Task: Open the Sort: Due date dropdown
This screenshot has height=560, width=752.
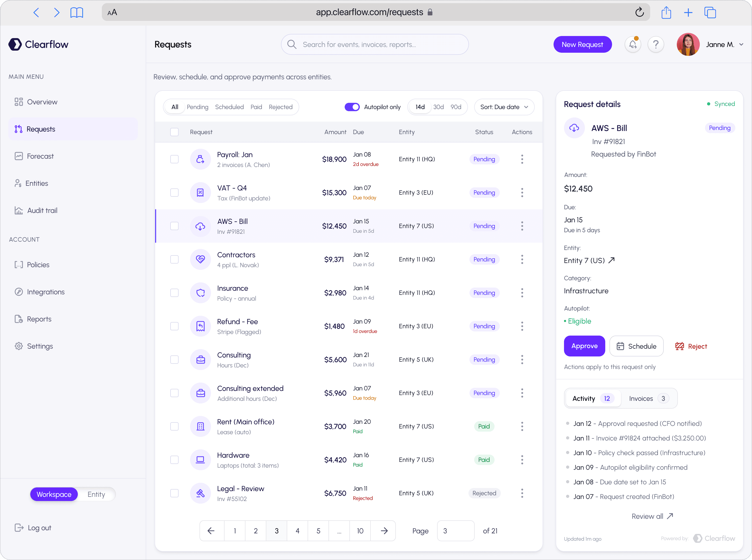Action: (x=504, y=107)
